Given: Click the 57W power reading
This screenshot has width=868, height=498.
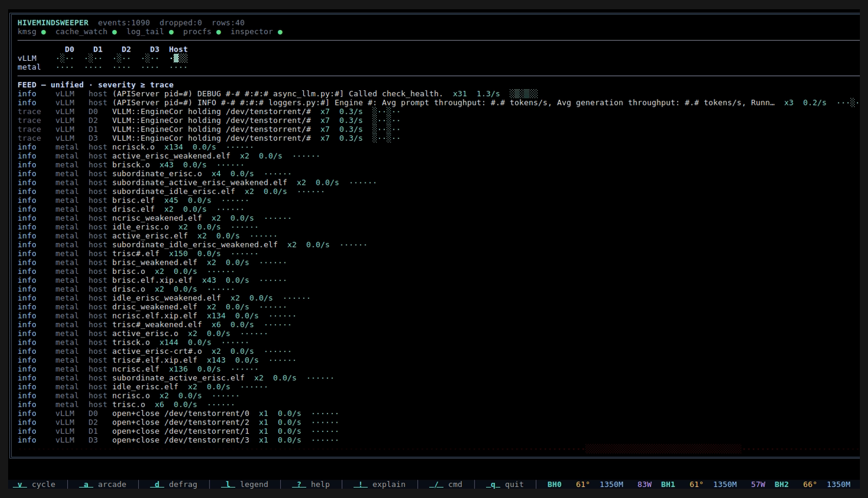Looking at the screenshot, I should [x=758, y=485].
